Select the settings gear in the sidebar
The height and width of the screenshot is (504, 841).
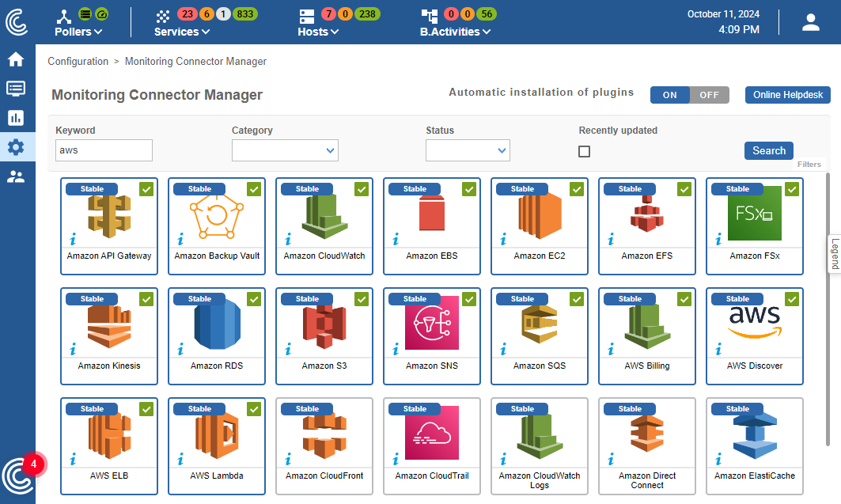(16, 146)
